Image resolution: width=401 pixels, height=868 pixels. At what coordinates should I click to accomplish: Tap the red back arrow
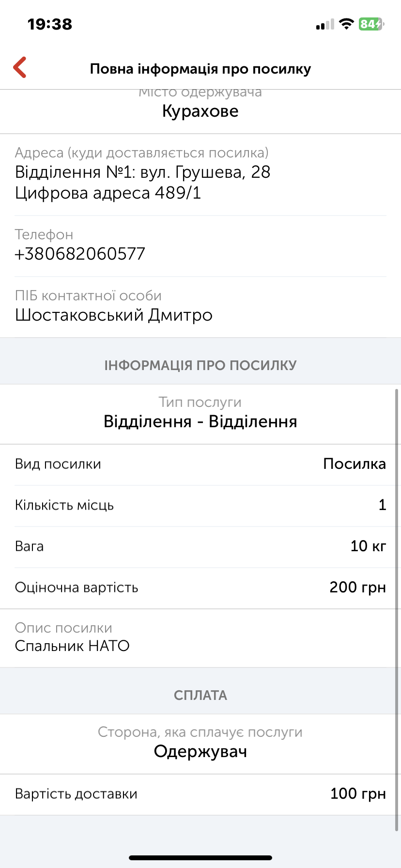[x=20, y=67]
